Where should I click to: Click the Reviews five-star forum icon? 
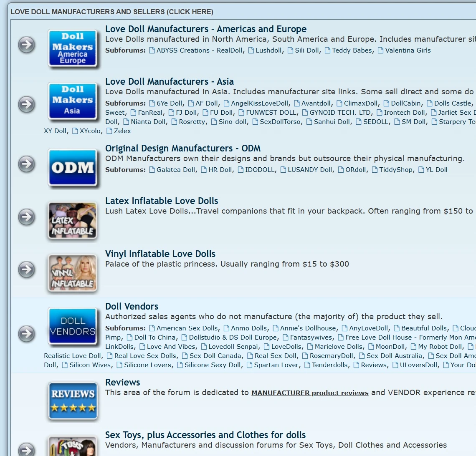click(73, 401)
